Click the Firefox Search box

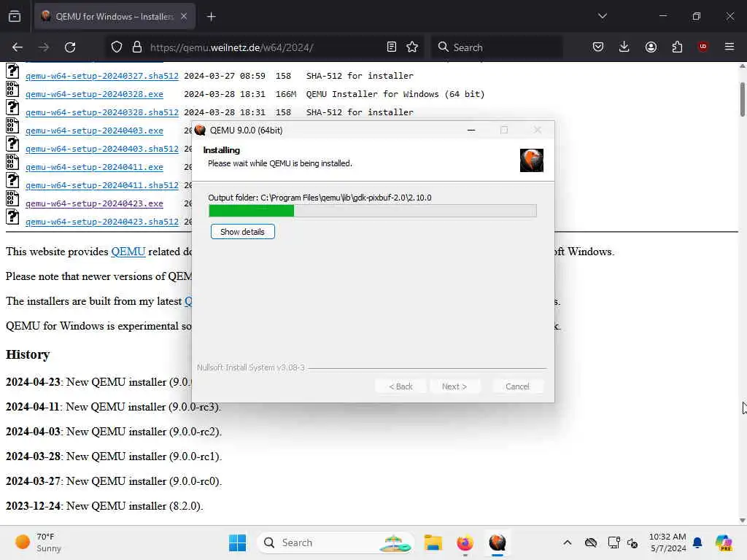click(498, 47)
